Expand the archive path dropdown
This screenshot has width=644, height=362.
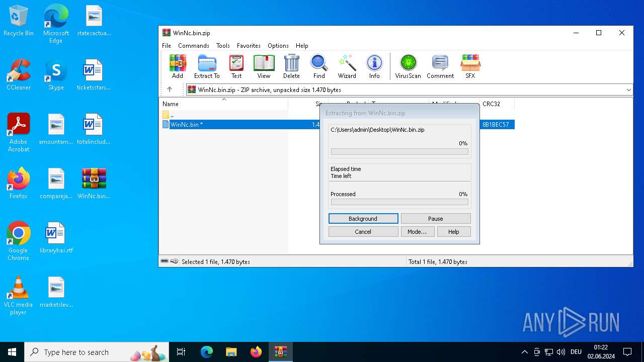pos(628,89)
